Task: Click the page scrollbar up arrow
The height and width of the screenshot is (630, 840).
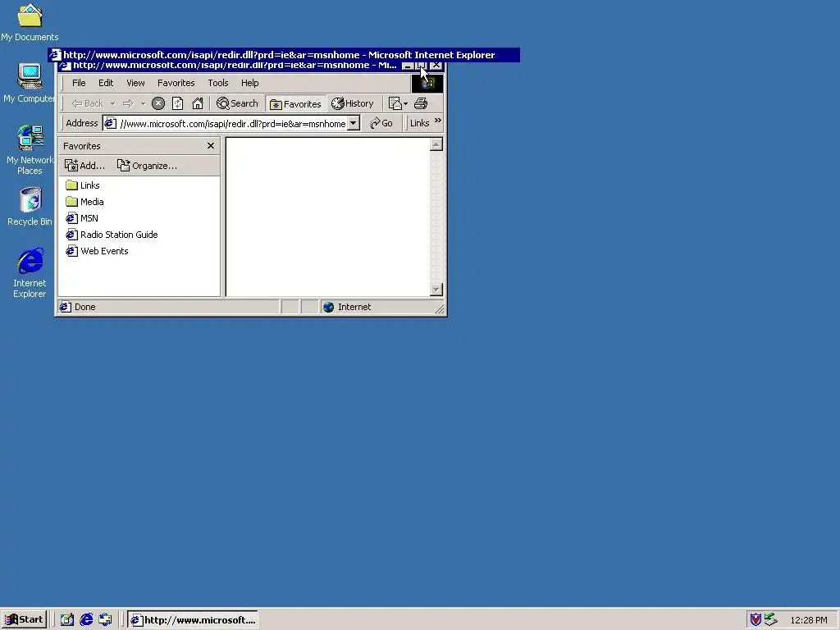Action: [x=436, y=144]
